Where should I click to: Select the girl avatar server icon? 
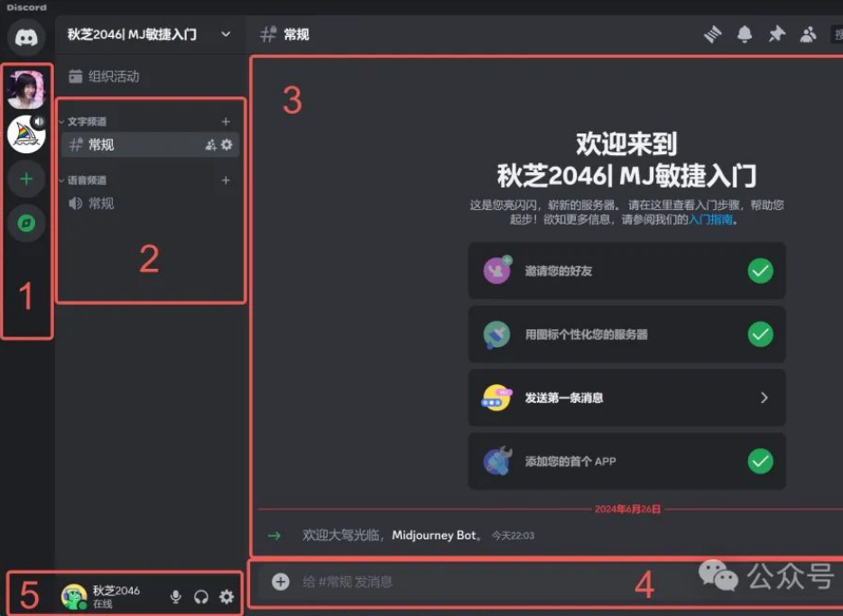[x=26, y=88]
